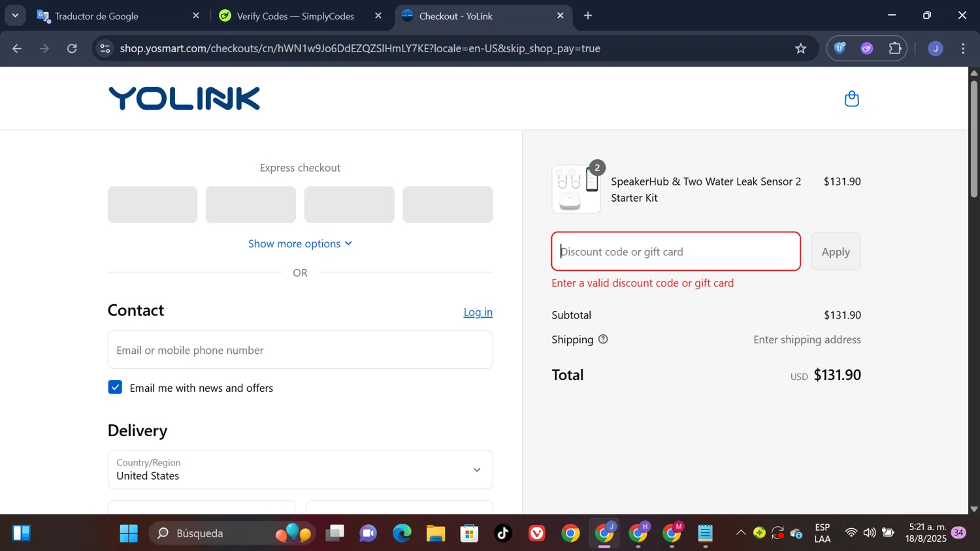Click the taskbar Búsqueda search box
This screenshot has width=980, height=551.
(x=233, y=533)
